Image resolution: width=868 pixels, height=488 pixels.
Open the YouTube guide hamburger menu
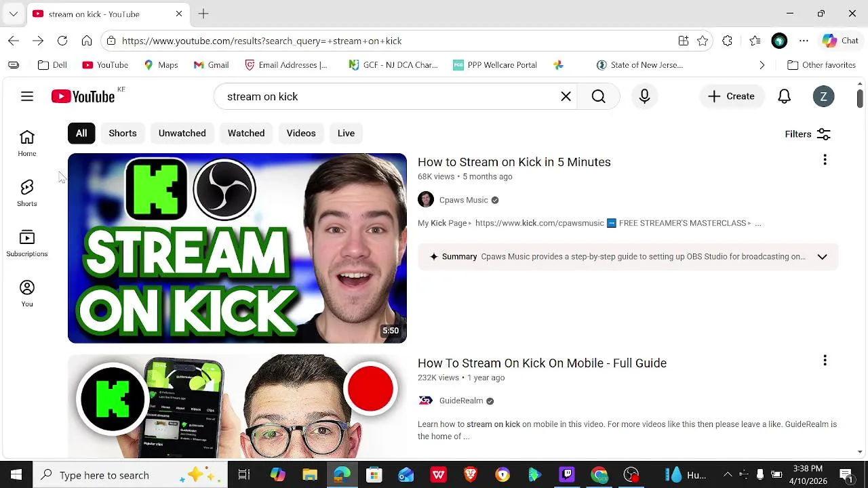pyautogui.click(x=27, y=96)
